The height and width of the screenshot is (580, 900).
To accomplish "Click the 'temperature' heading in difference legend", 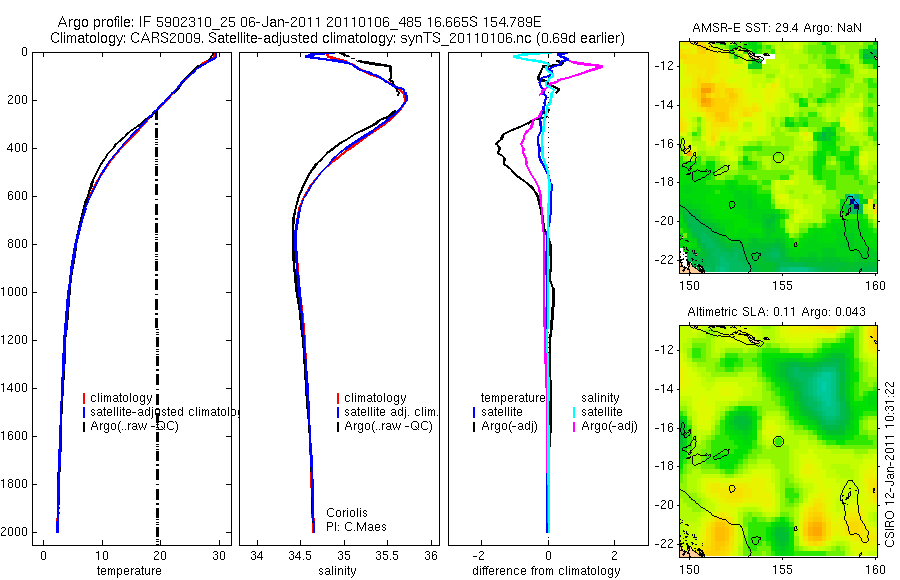I will point(513,398).
